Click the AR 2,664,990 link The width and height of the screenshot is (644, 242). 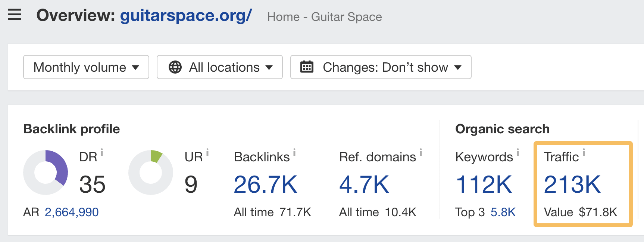(x=71, y=212)
